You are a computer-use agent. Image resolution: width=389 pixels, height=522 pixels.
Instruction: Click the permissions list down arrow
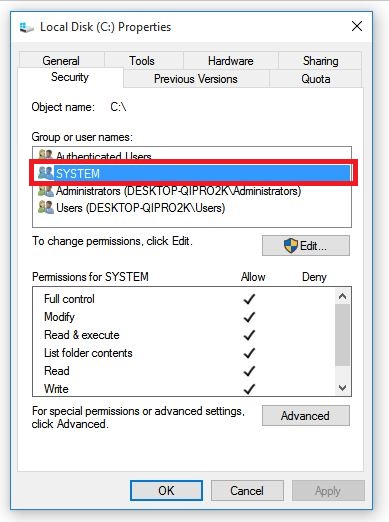click(x=342, y=388)
